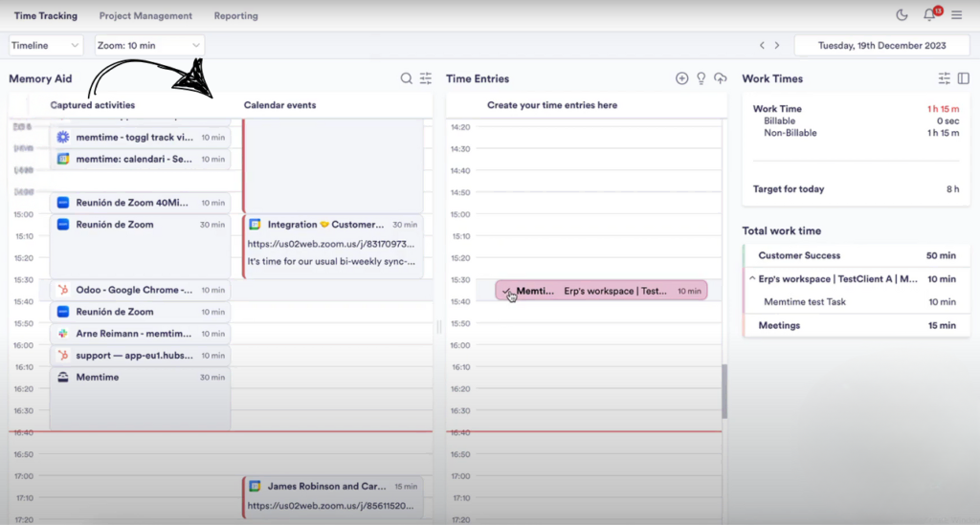The width and height of the screenshot is (980, 525).
Task: Click checkmark on Memtime time entry
Action: (506, 291)
